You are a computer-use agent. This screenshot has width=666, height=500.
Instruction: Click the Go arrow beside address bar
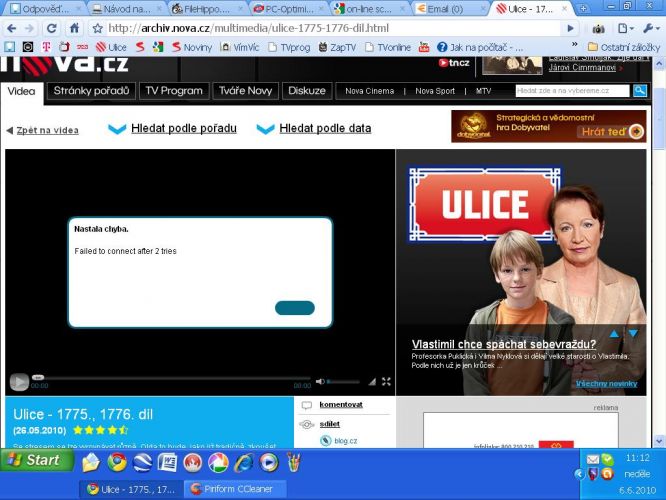click(x=570, y=28)
